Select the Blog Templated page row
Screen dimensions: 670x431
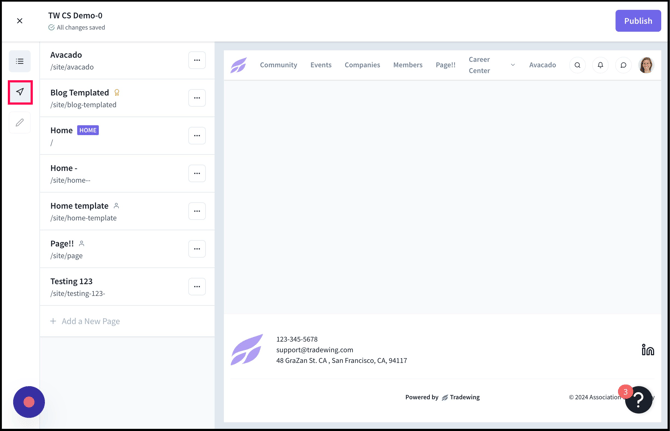pyautogui.click(x=127, y=98)
